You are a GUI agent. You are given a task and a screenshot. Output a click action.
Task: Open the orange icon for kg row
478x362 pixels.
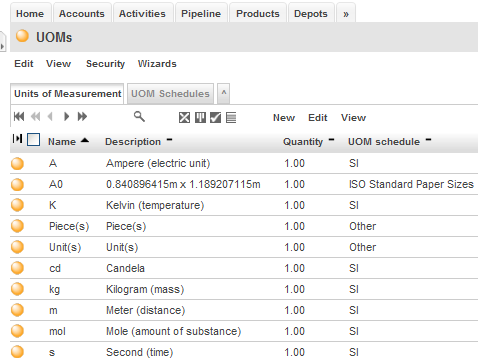tap(17, 289)
